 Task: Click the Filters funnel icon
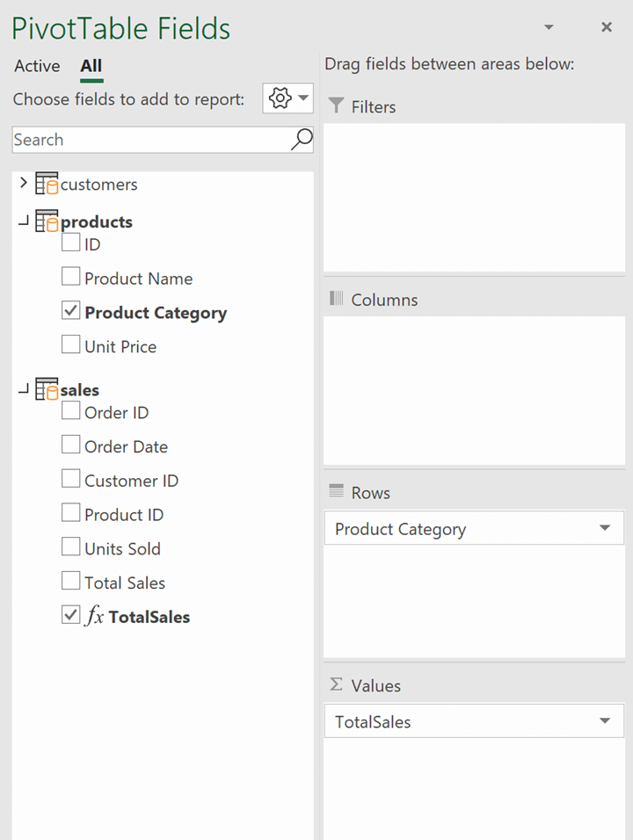click(335, 105)
